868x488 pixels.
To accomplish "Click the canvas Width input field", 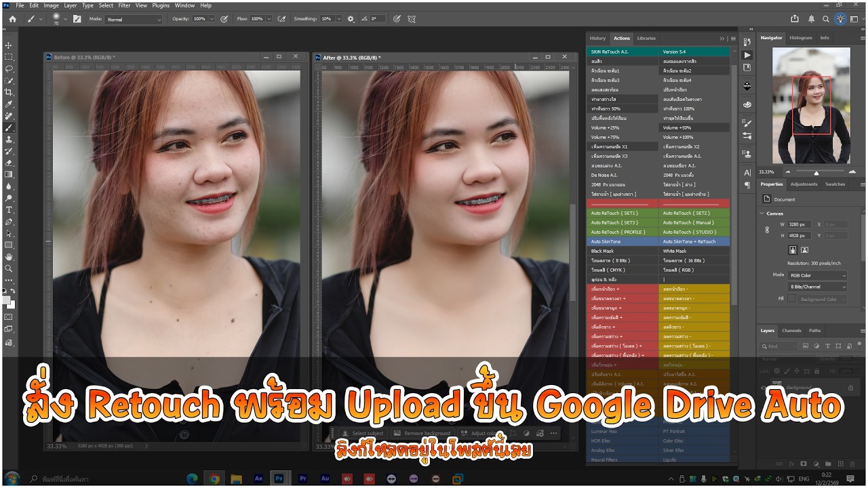I will 799,224.
